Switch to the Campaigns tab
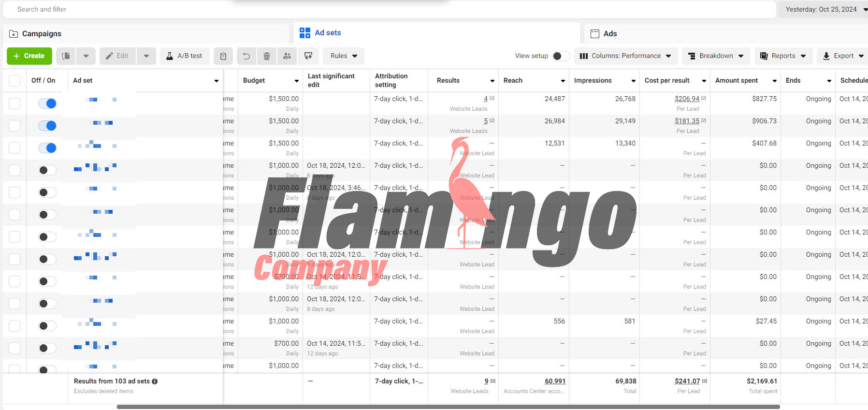This screenshot has width=868, height=410. point(146,34)
